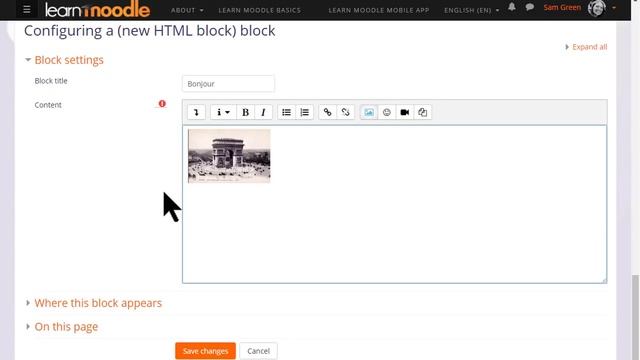Open the notifications bell
The height and width of the screenshot is (360, 640).
point(512,7)
